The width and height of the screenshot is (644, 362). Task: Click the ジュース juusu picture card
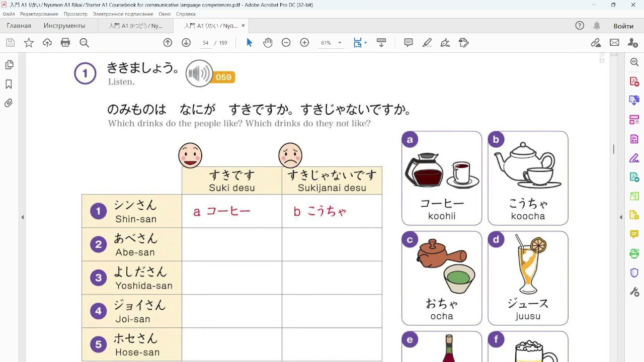(528, 278)
